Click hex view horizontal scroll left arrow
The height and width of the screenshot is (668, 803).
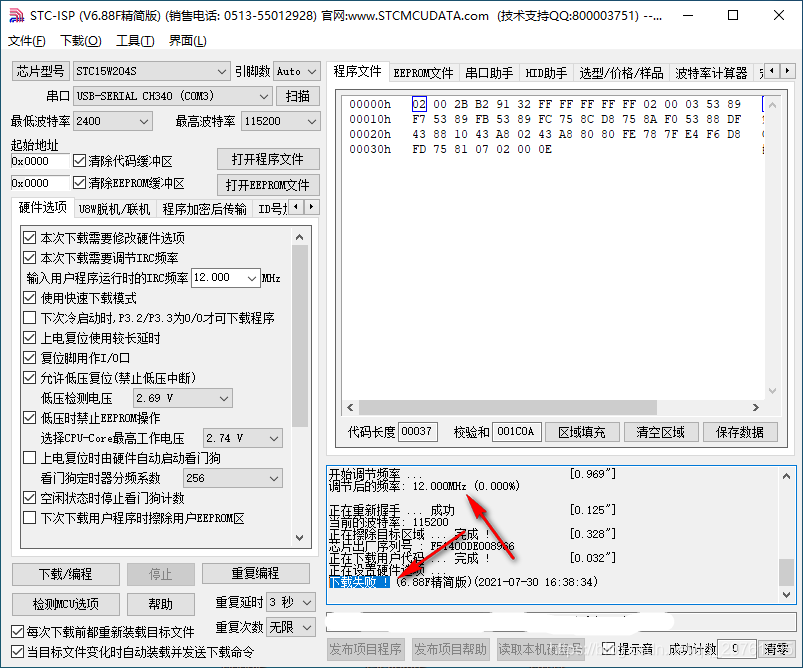(350, 407)
